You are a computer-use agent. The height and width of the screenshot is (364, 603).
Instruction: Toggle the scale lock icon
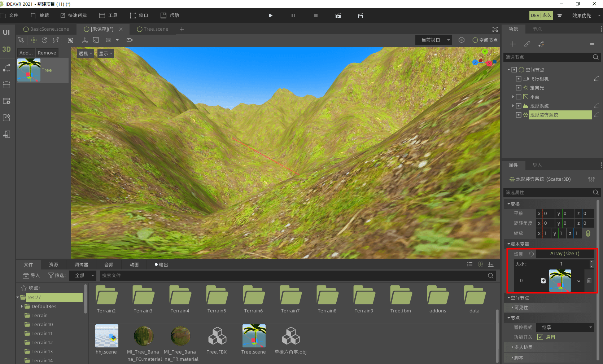(588, 233)
